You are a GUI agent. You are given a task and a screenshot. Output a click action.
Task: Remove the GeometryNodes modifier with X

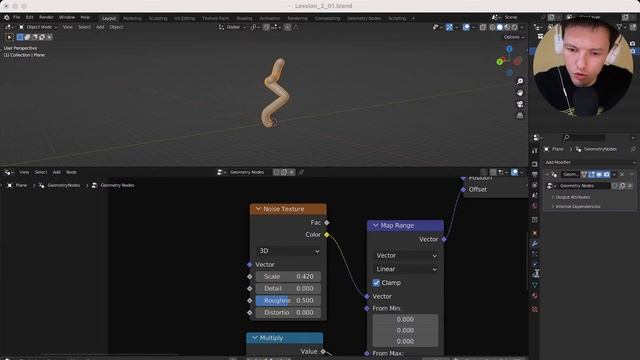click(x=622, y=174)
